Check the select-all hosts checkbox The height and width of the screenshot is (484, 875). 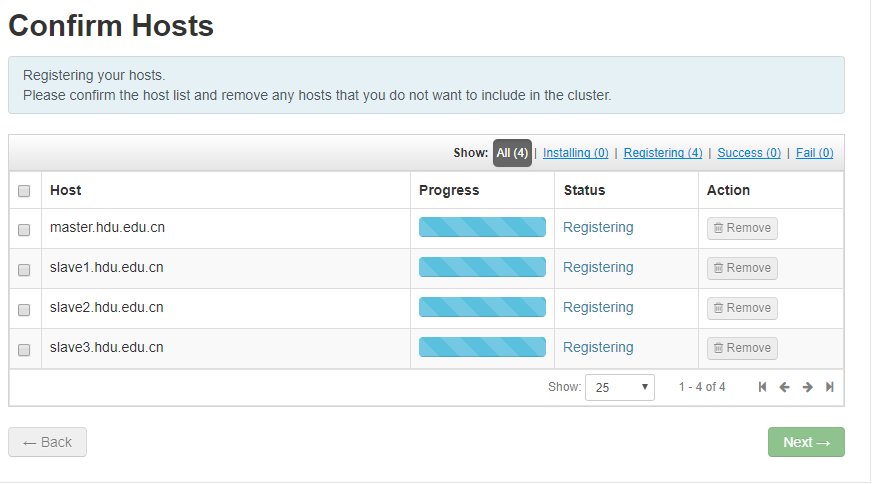24,191
